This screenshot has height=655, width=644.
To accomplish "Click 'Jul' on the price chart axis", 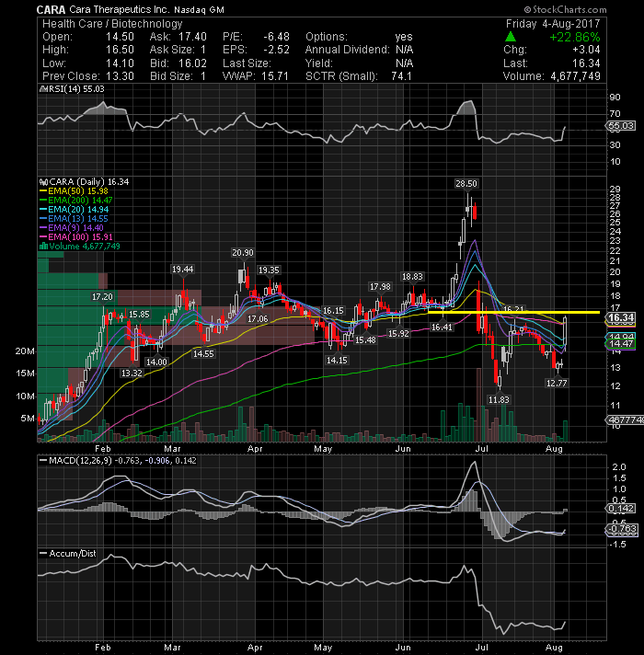I will (481, 449).
